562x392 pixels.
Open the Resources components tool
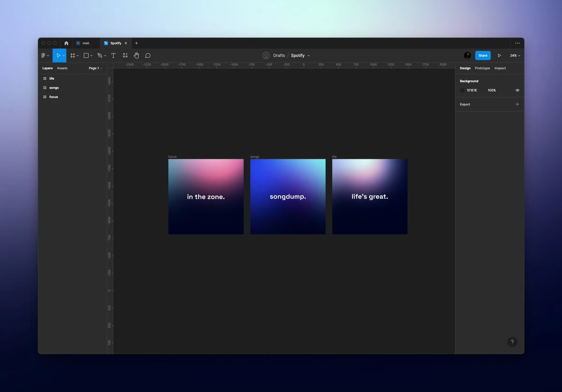[125, 55]
